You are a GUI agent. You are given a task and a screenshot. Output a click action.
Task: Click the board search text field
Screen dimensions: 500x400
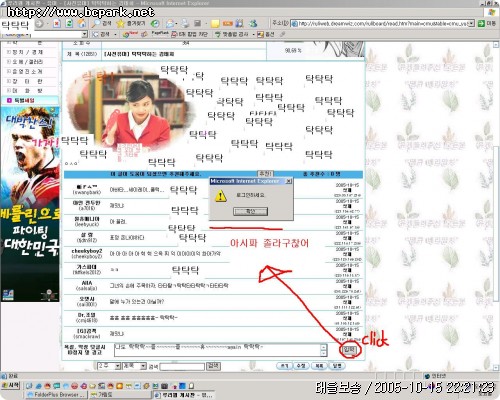pos(182,367)
